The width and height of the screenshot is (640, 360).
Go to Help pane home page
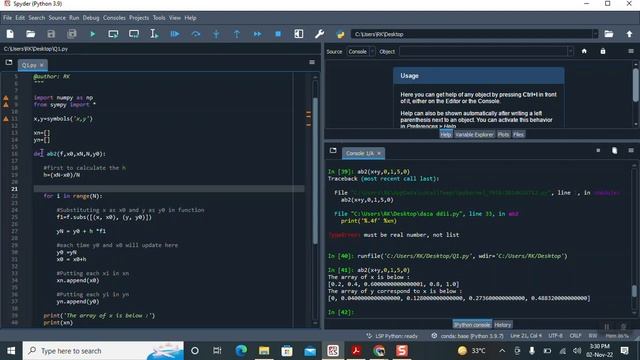coord(584,51)
